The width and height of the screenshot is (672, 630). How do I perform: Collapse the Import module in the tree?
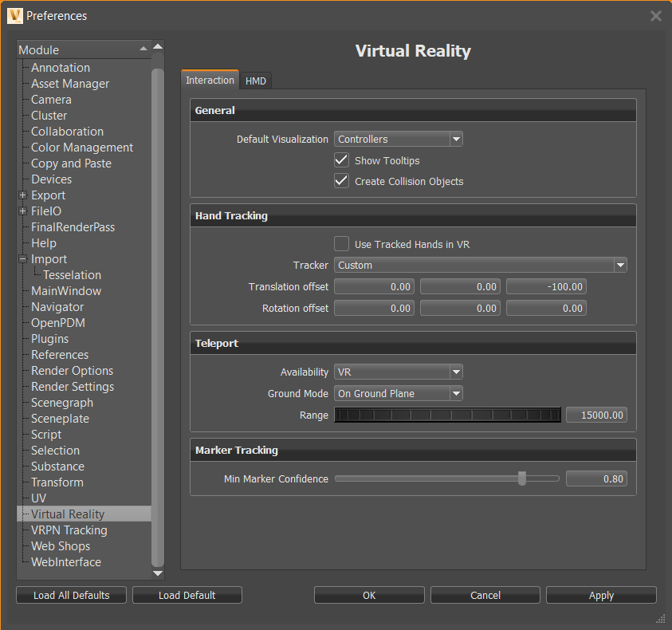22,258
